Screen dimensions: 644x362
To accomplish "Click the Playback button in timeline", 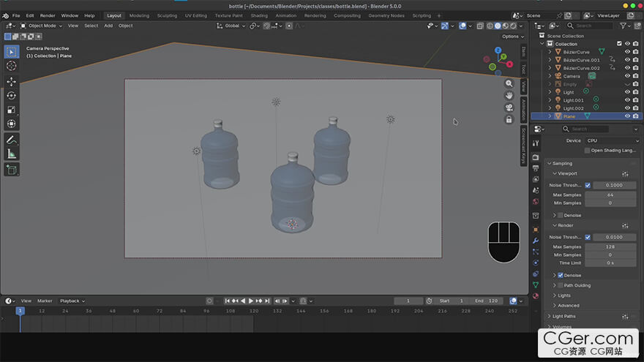I will (x=72, y=301).
